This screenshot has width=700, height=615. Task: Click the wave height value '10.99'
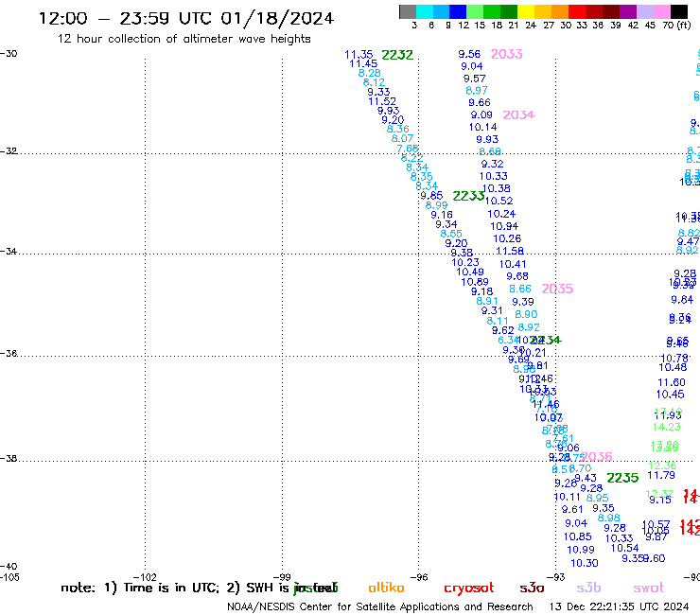pyautogui.click(x=581, y=550)
